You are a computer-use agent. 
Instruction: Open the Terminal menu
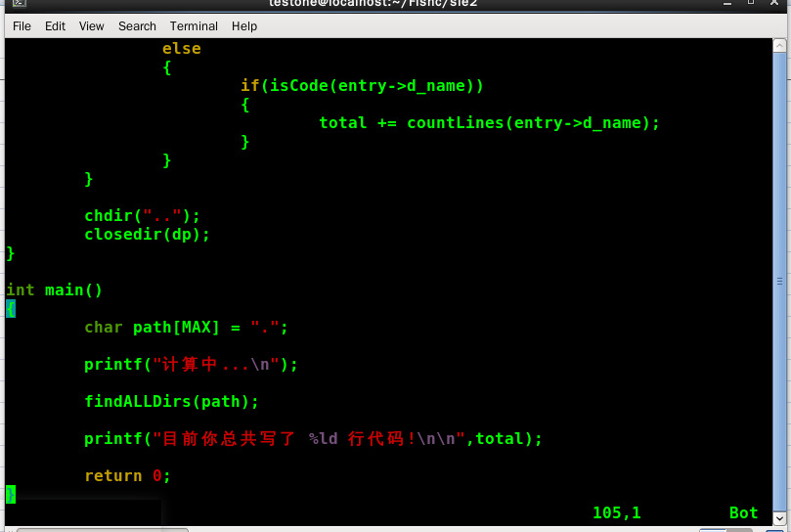[x=194, y=26]
